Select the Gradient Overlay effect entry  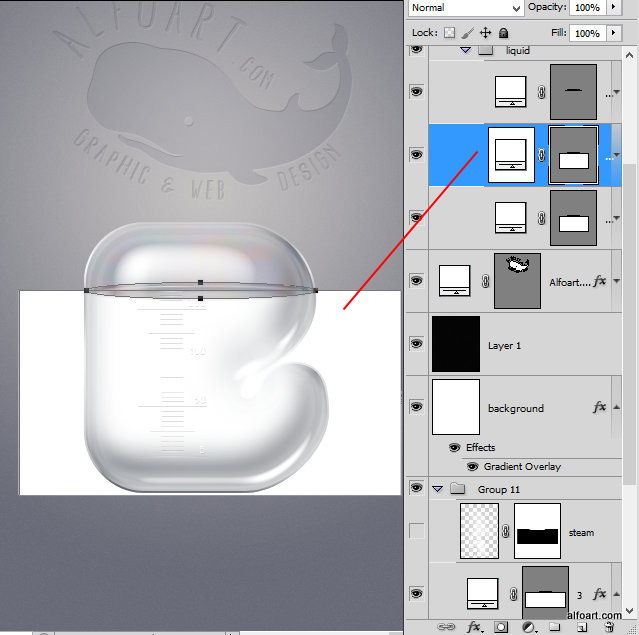click(x=520, y=467)
